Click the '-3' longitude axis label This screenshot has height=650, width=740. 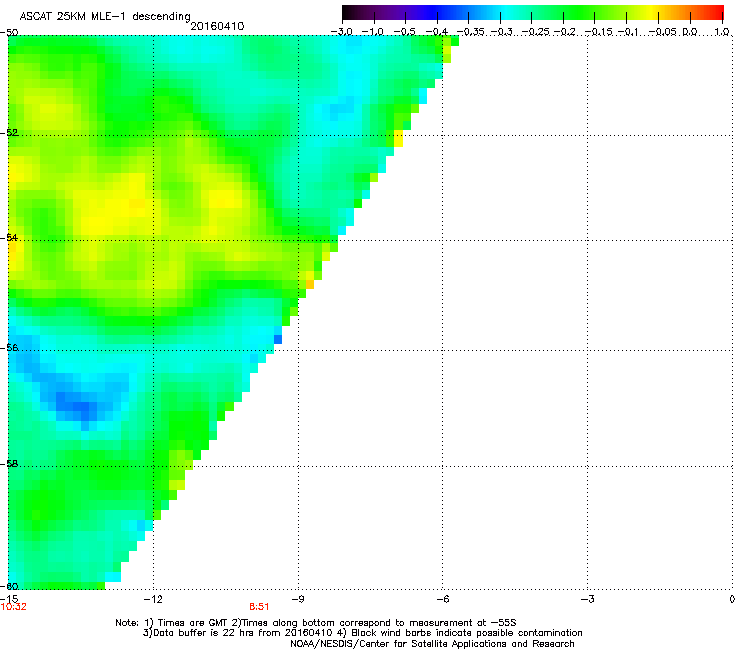(587, 599)
